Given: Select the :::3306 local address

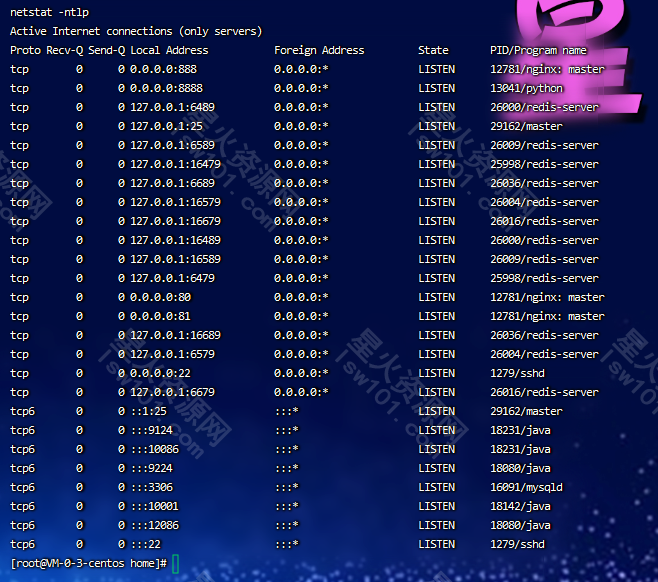Looking at the screenshot, I should coord(154,487).
